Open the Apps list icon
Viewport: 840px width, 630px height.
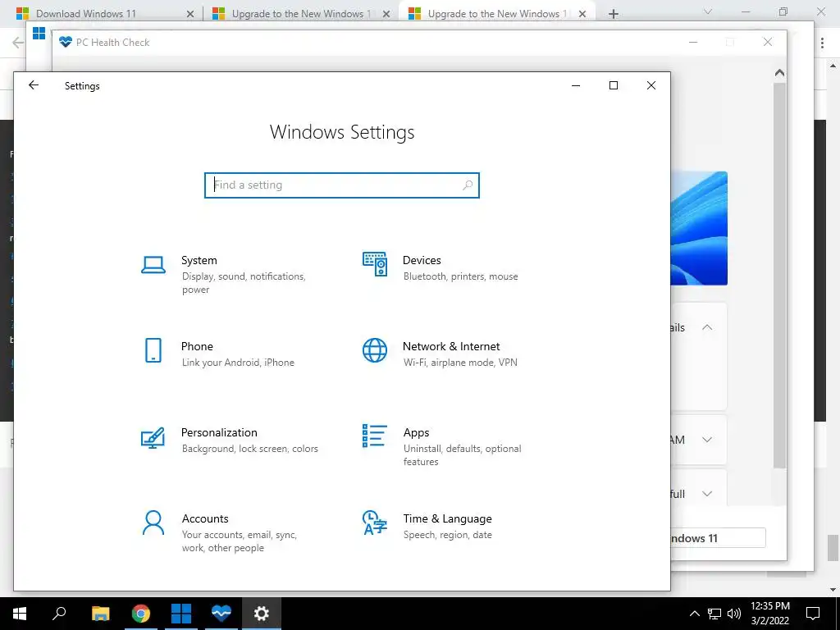pos(374,436)
